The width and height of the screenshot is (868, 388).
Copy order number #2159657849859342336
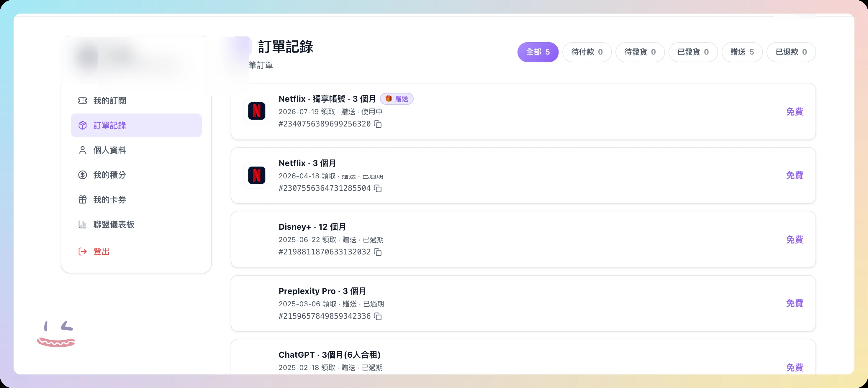[x=378, y=317]
